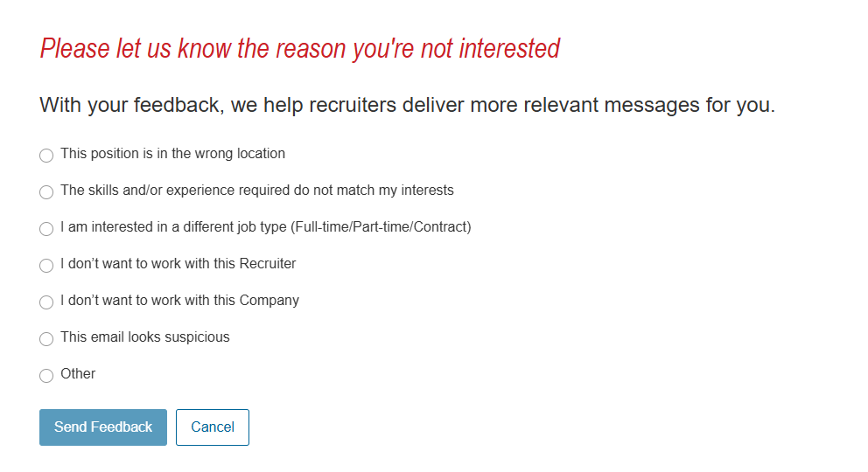Click the 'With your feedback' subheading sentence
This screenshot has height=472, width=868.
coord(408,105)
